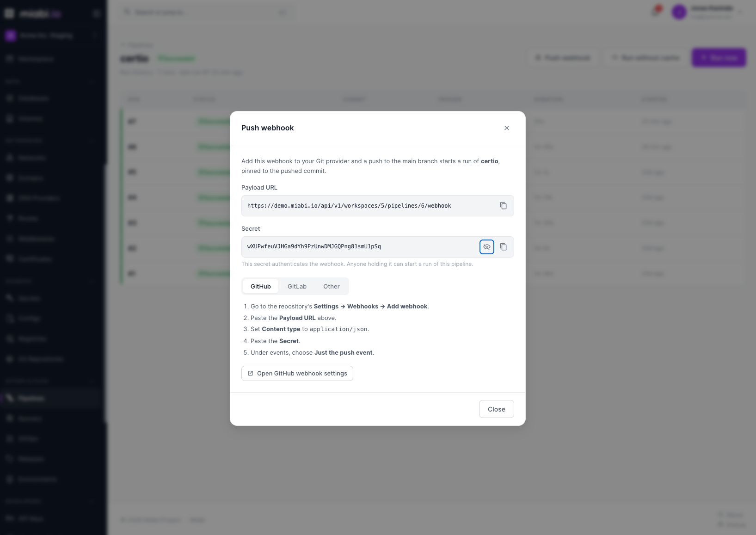Image resolution: width=756 pixels, height=535 pixels.
Task: Click step 3 'Set Content type' instruction
Action: click(310, 329)
